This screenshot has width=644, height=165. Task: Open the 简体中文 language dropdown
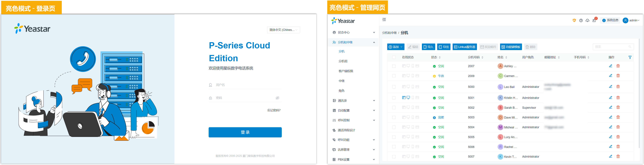[x=283, y=30]
